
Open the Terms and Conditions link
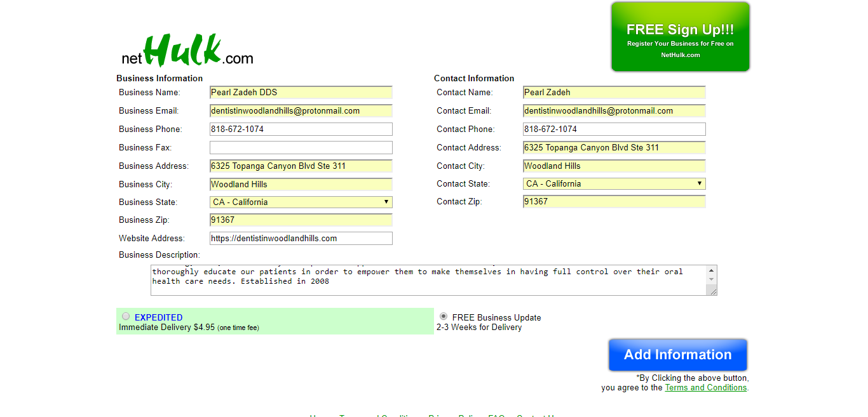pyautogui.click(x=705, y=387)
